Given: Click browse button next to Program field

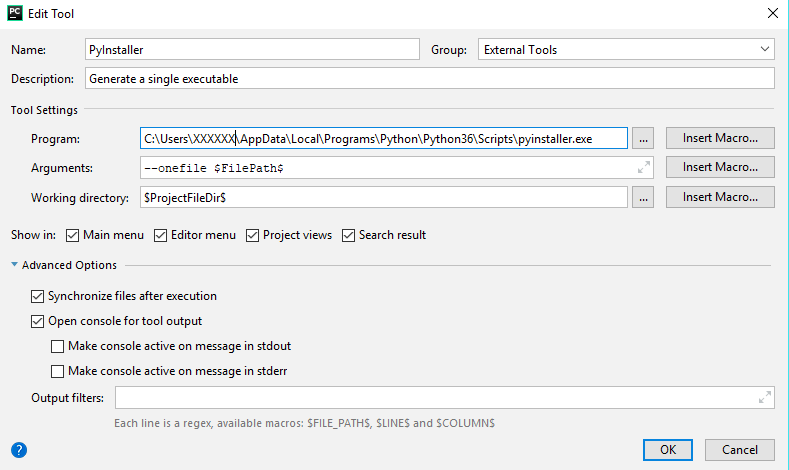Looking at the screenshot, I should (x=644, y=138).
